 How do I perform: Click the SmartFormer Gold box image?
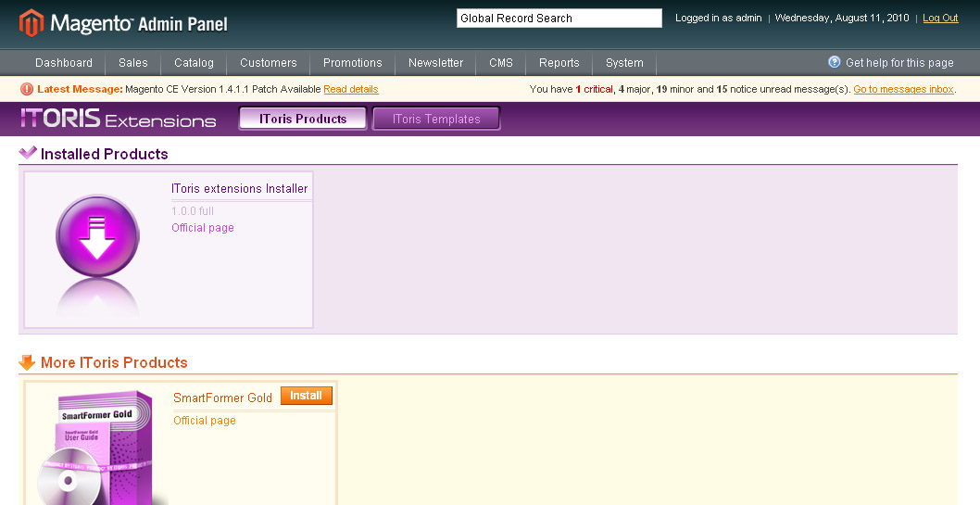(95, 448)
